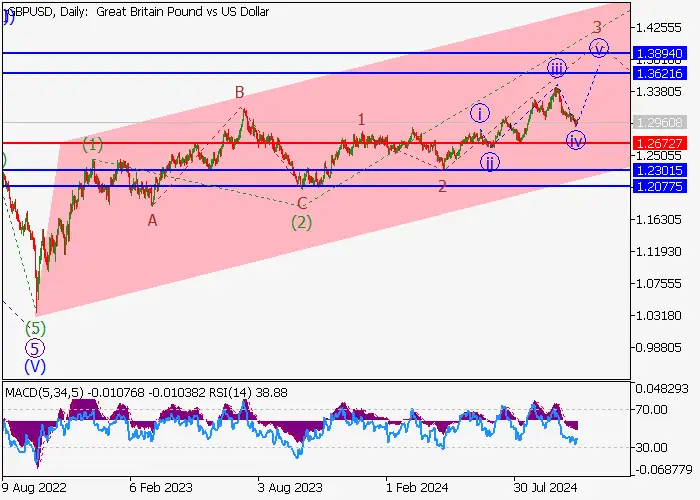Click the green (1) wave label
This screenshot has width=700, height=500.
[93, 145]
